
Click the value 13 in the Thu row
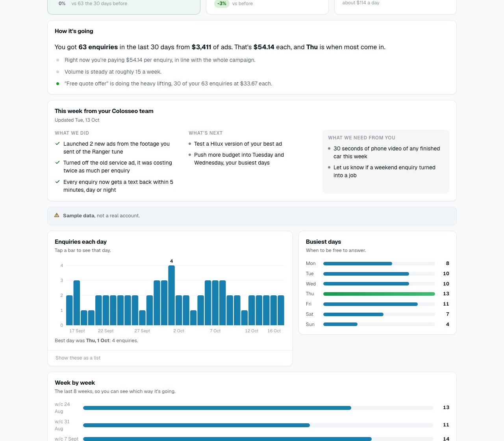(x=446, y=294)
